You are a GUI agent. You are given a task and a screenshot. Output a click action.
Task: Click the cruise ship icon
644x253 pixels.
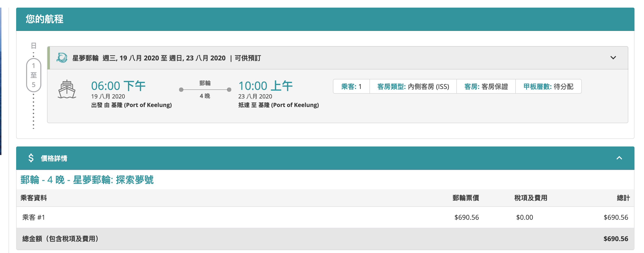(x=67, y=89)
